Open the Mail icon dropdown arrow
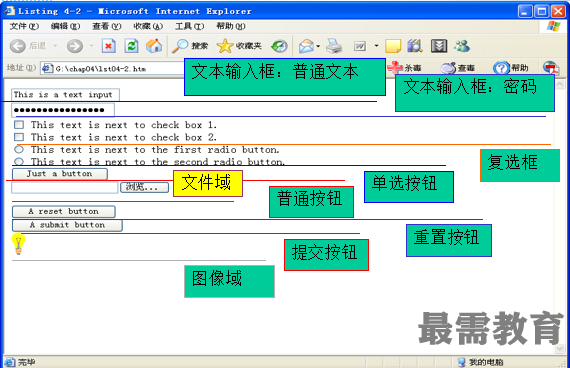 point(318,46)
